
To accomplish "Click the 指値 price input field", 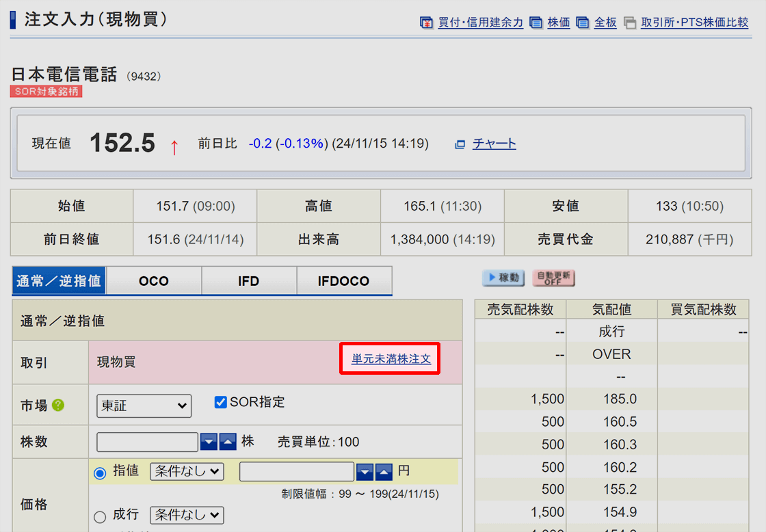I will tap(297, 472).
